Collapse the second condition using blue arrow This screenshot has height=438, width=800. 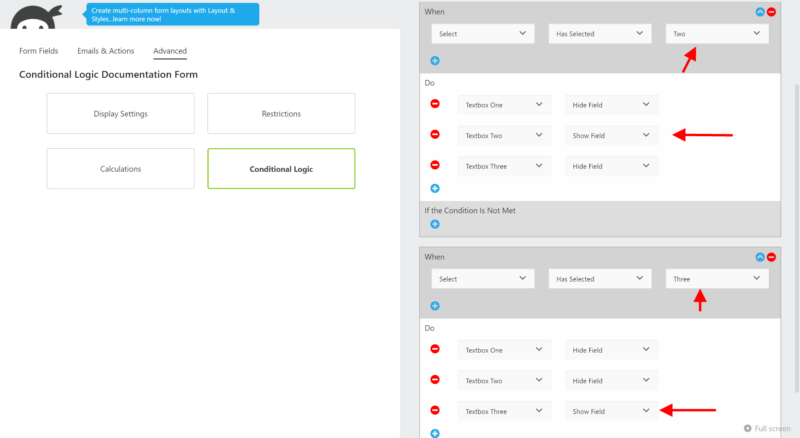760,257
